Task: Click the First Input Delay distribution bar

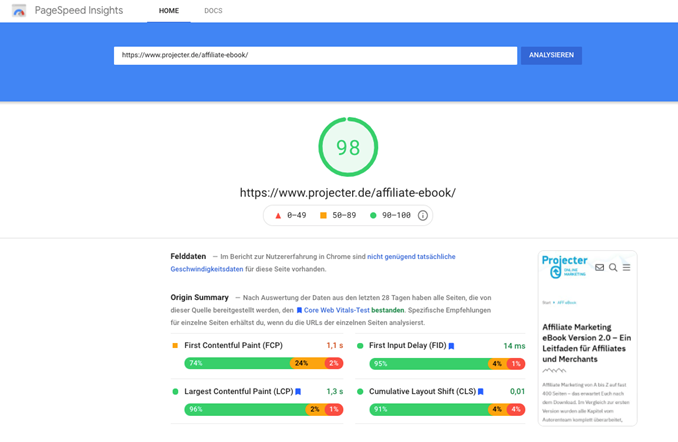Action: tap(447, 364)
